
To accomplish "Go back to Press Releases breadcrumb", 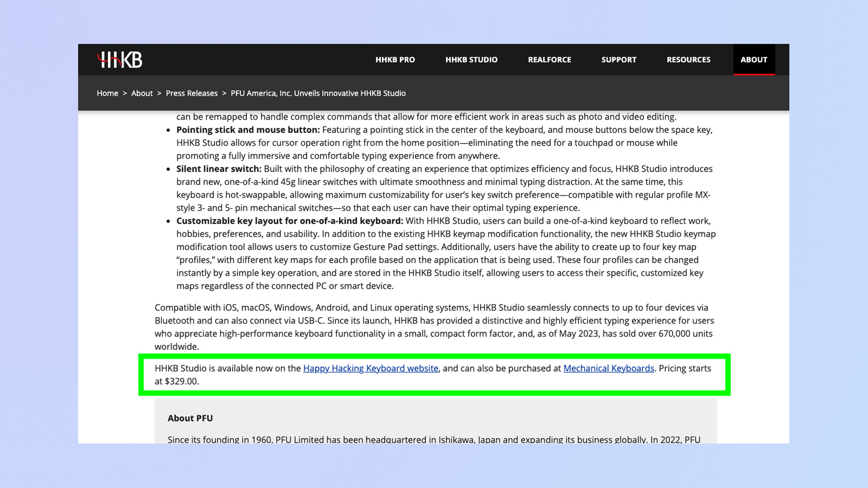I will 191,93.
